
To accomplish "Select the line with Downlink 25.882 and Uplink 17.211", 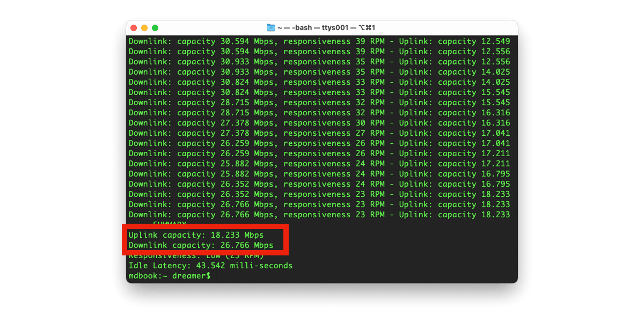I will [319, 164].
